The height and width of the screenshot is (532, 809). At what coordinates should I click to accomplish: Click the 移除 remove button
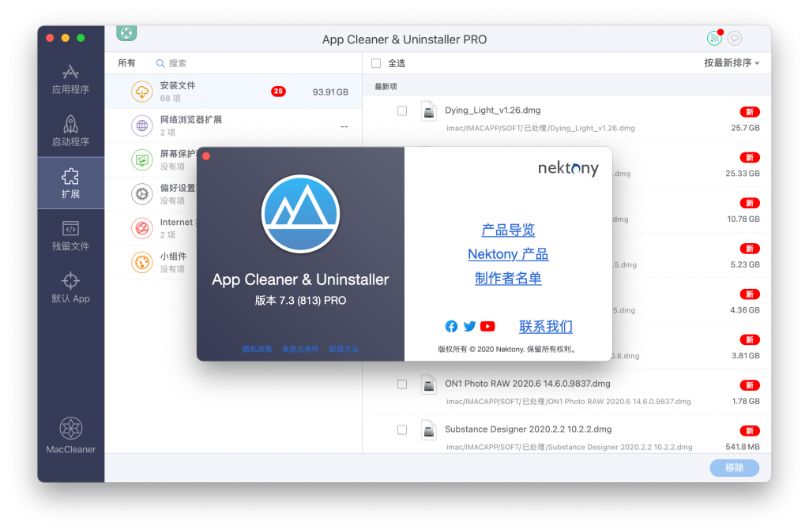(x=734, y=467)
